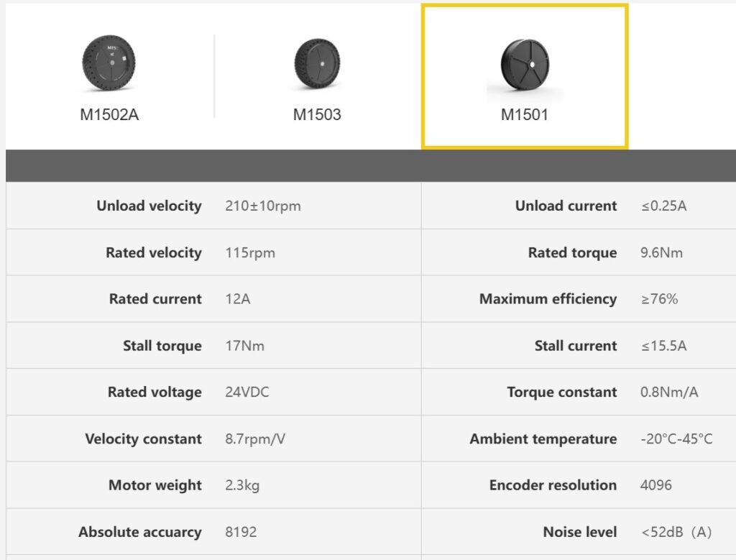Click the <52dB (A) value
736x560 pixels.
tap(676, 532)
